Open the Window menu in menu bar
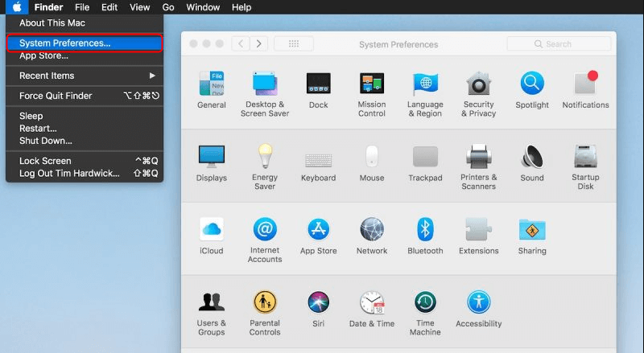 pos(203,7)
